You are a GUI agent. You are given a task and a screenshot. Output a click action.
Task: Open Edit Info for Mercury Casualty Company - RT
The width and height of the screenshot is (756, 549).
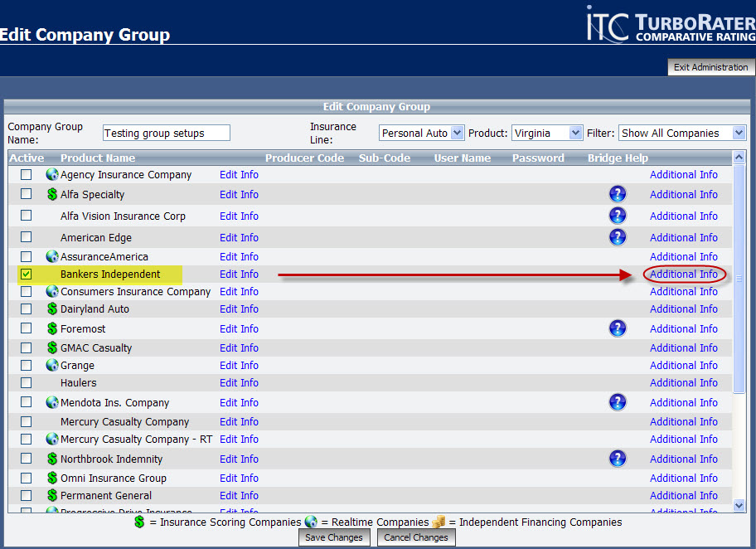pos(239,439)
